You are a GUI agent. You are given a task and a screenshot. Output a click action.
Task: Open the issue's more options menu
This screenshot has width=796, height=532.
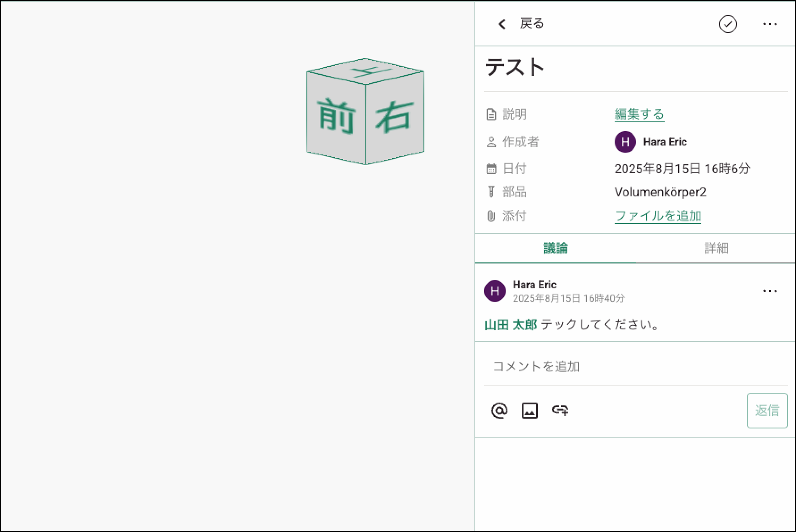[x=770, y=24]
